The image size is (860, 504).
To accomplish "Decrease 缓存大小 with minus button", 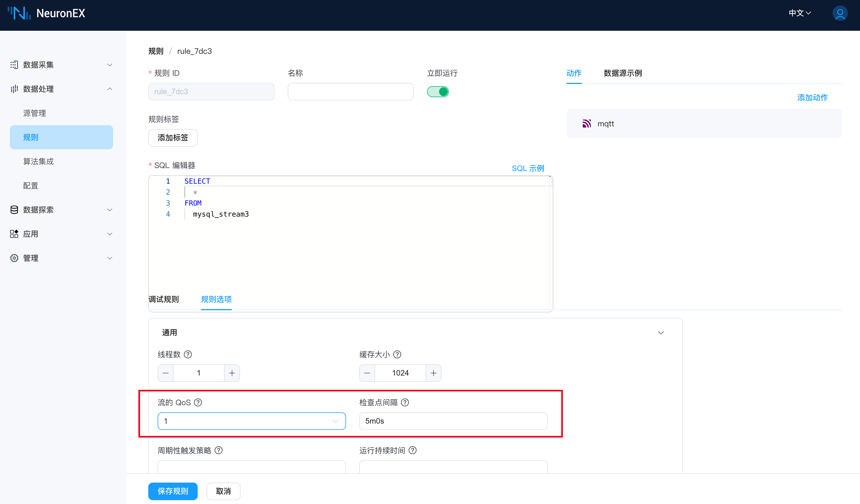I will tap(367, 373).
